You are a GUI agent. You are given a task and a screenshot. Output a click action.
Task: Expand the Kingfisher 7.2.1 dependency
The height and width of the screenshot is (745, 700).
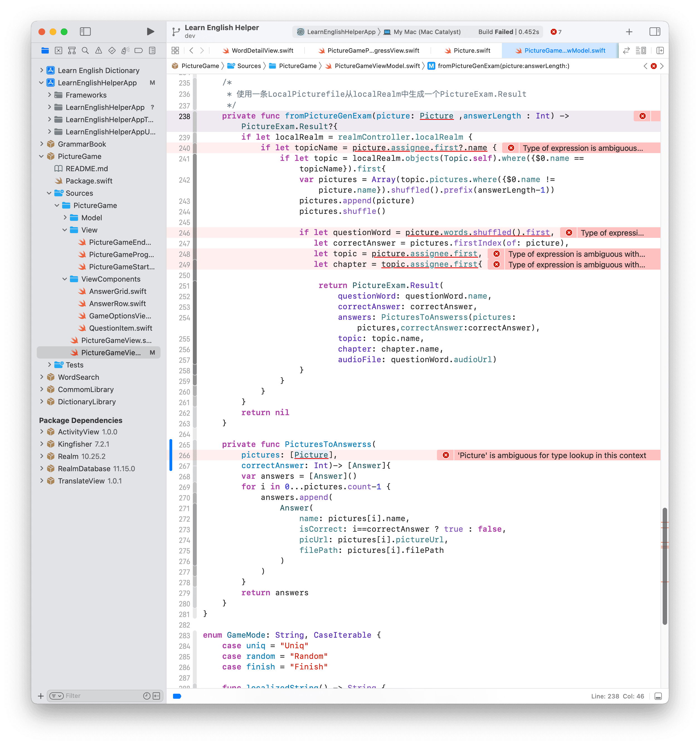[x=42, y=444]
